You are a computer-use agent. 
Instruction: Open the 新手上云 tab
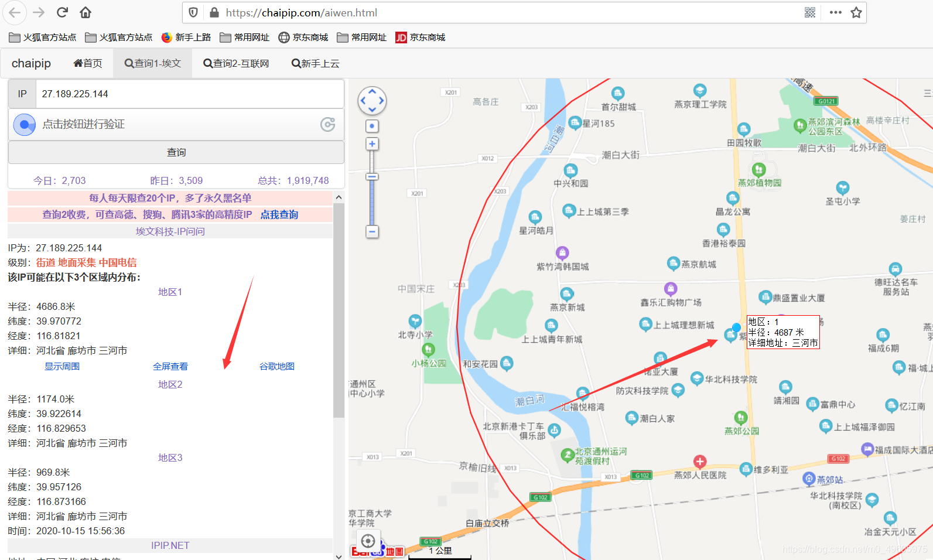coord(316,63)
